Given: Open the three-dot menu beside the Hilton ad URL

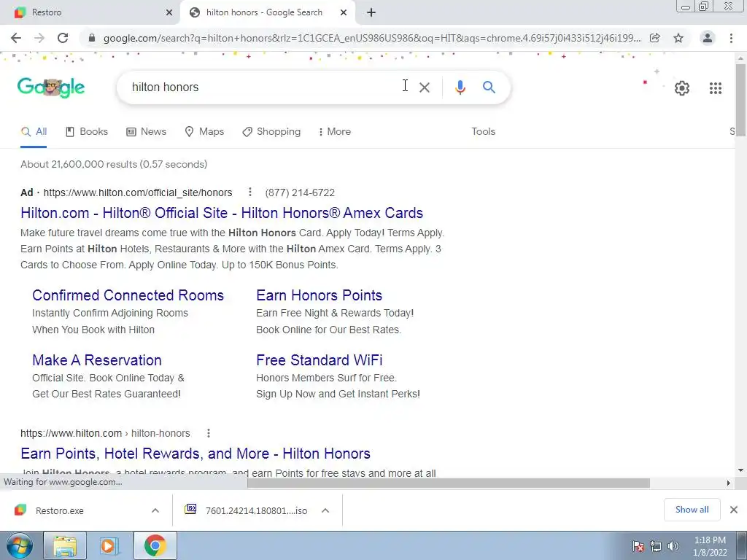Looking at the screenshot, I should coord(249,192).
